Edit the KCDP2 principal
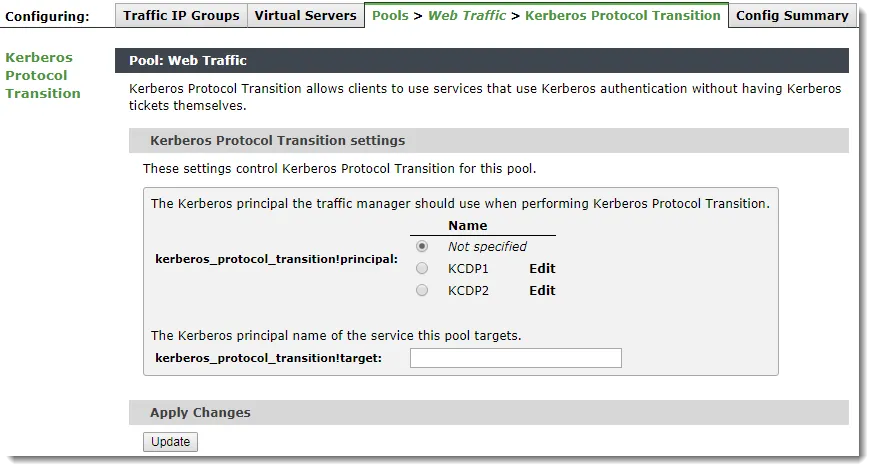This screenshot has width=874, height=471. 542,290
